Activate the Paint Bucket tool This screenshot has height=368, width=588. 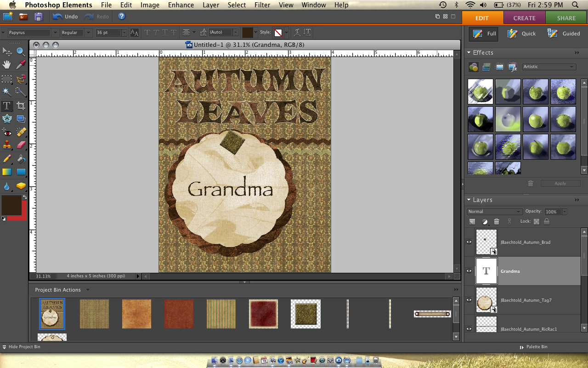21,159
